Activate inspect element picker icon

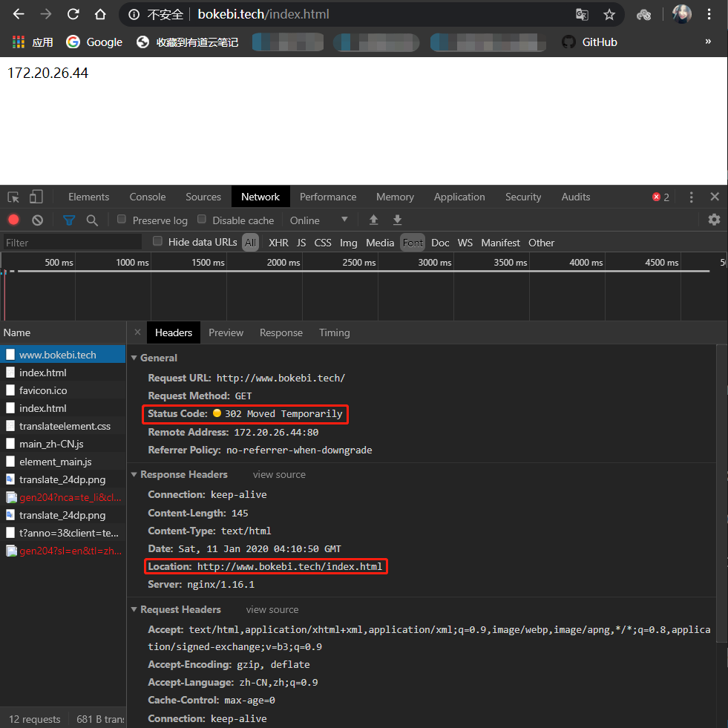pos(13,197)
